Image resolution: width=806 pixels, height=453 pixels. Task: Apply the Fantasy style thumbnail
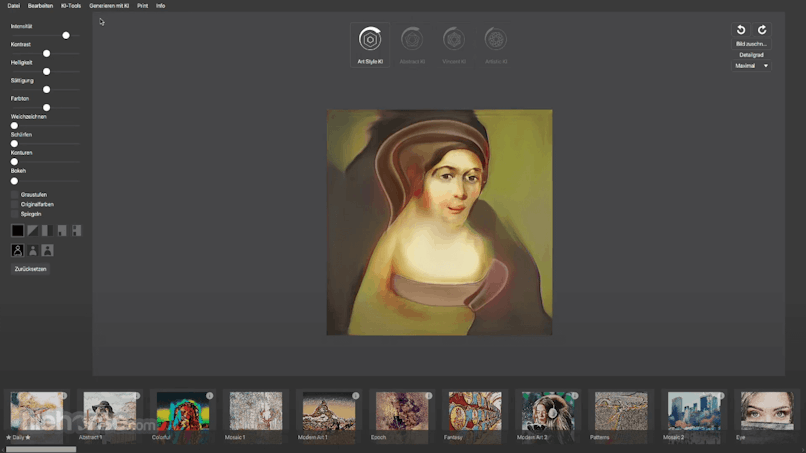coord(474,411)
